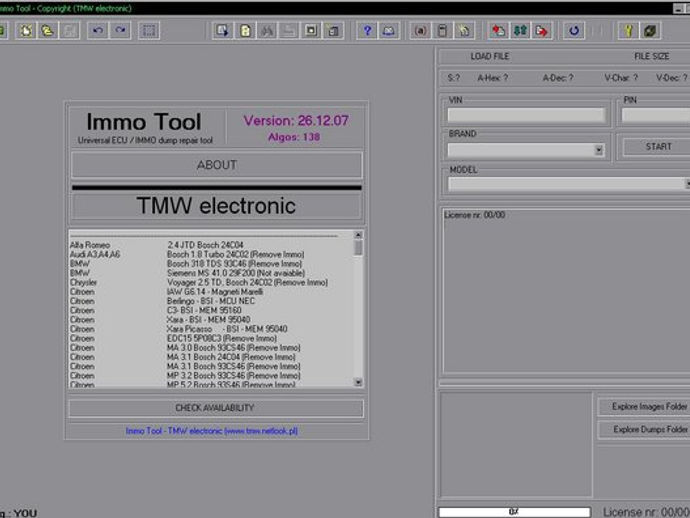The image size is (690, 518).
Task: Click the open book toolbar icon
Action: tap(389, 31)
